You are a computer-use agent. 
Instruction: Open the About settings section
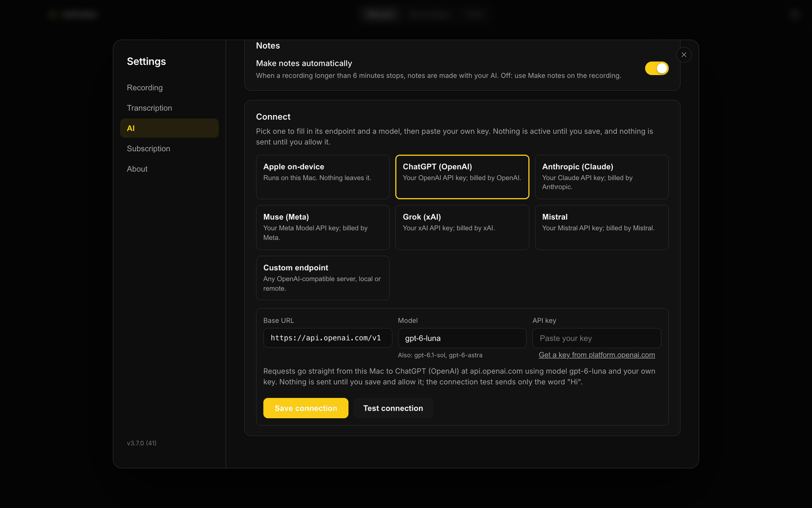coord(169,169)
